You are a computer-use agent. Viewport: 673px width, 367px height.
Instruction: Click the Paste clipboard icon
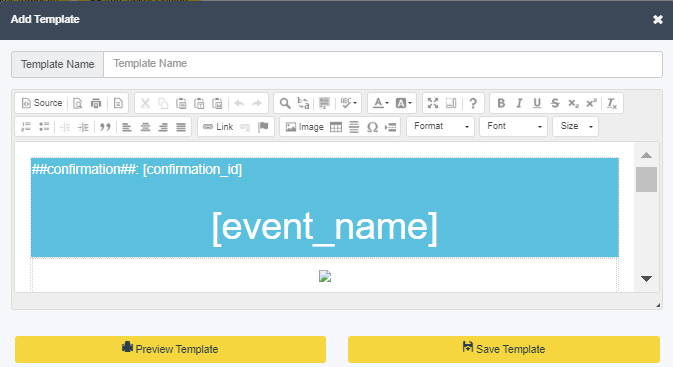(181, 103)
